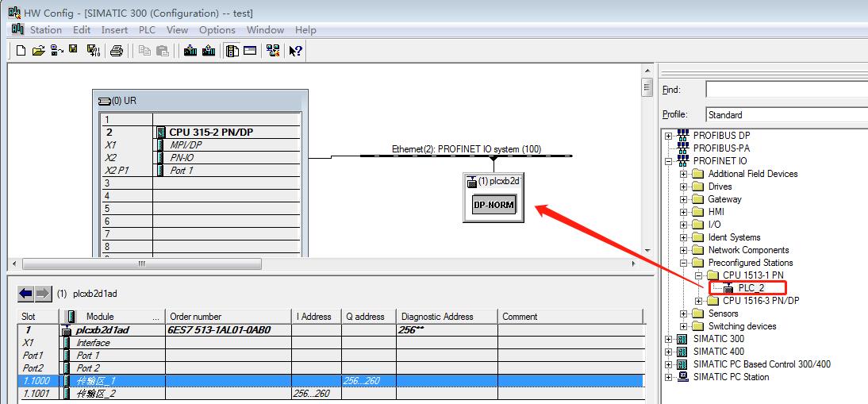
Task: Expand the Additional Field Devices folder
Action: tap(684, 174)
